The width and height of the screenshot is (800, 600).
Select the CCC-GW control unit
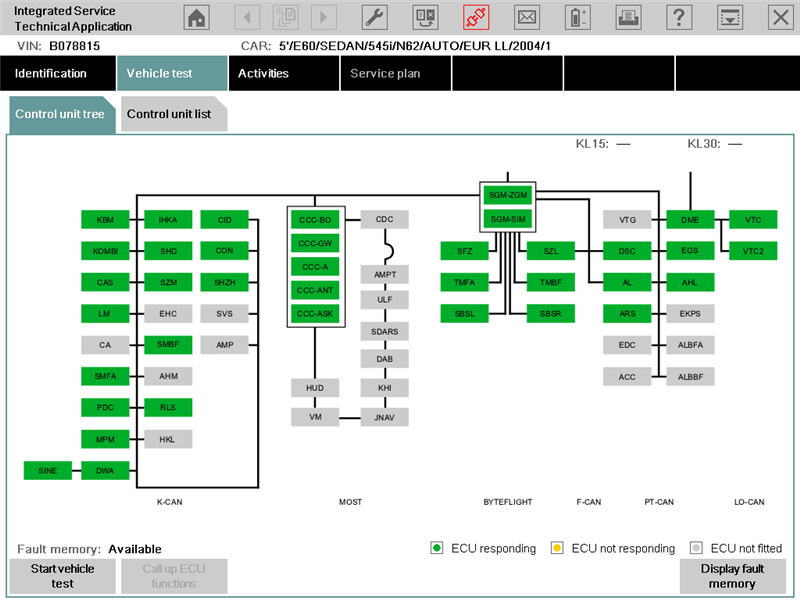pyautogui.click(x=315, y=243)
